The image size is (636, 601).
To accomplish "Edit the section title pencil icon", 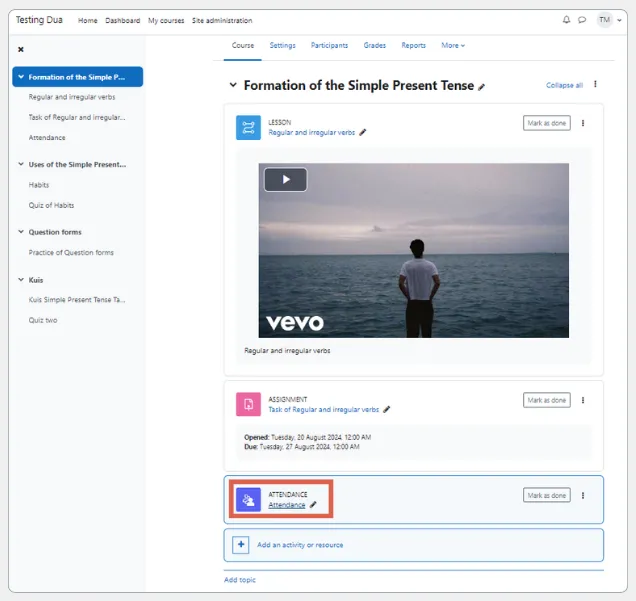I will click(481, 87).
